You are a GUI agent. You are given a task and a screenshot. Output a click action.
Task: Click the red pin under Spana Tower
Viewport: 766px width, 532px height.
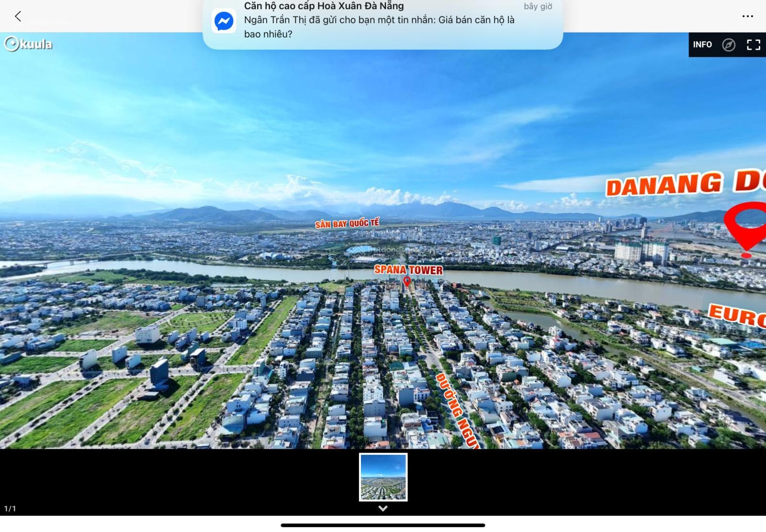click(x=406, y=282)
